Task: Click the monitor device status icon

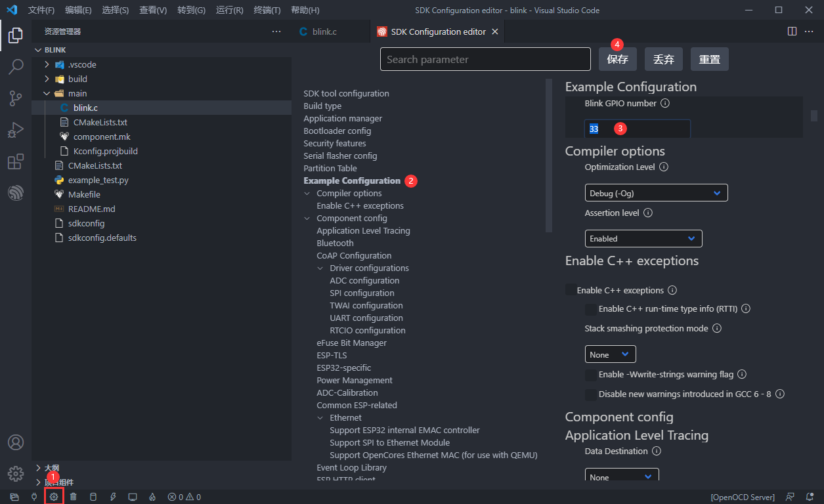Action: (133, 497)
